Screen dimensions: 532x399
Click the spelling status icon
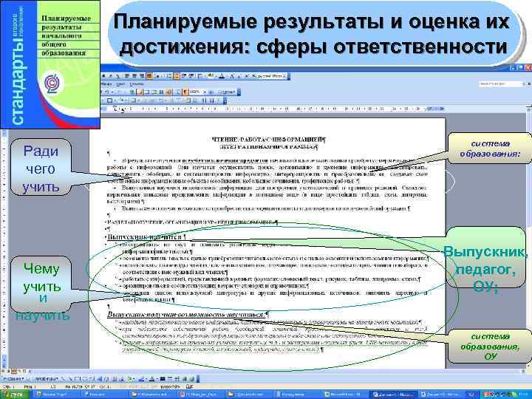tap(188, 386)
